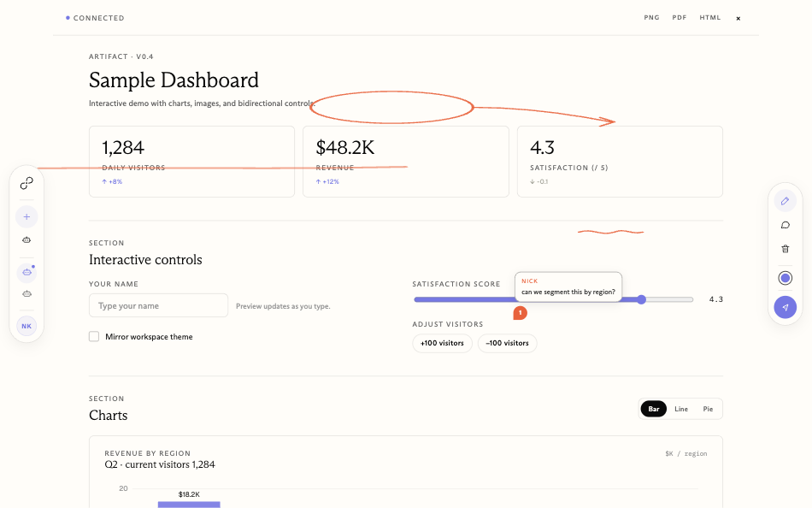Select the comment bubble tool
The height and width of the screenshot is (508, 812).
[x=785, y=225]
